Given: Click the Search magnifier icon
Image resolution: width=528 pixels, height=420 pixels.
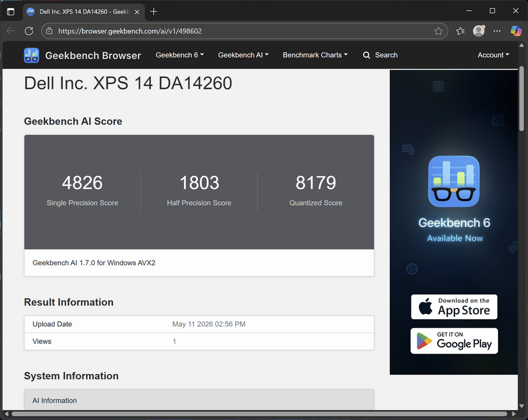Looking at the screenshot, I should tap(367, 55).
